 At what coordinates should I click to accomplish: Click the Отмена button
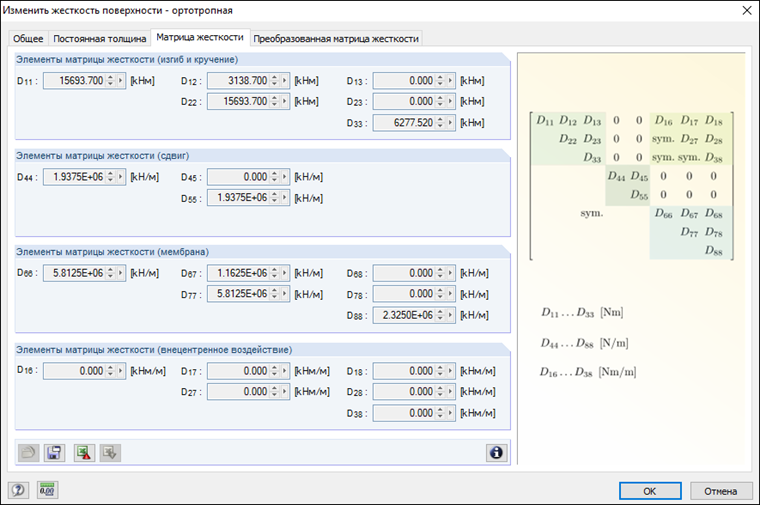point(720,491)
